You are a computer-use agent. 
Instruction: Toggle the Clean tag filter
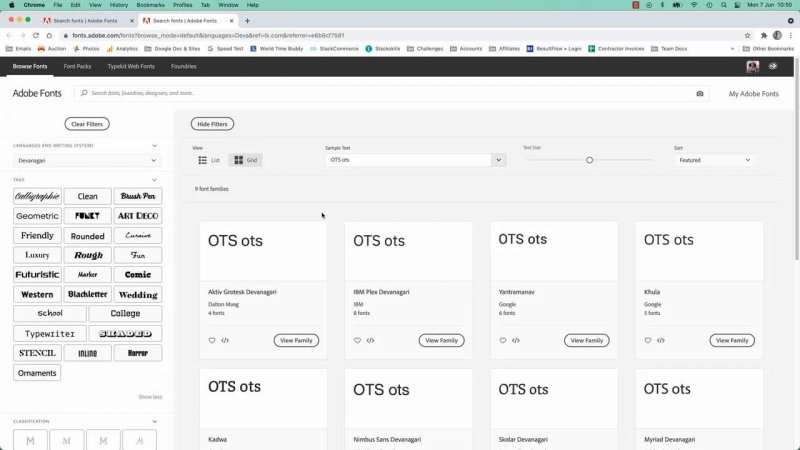(88, 196)
